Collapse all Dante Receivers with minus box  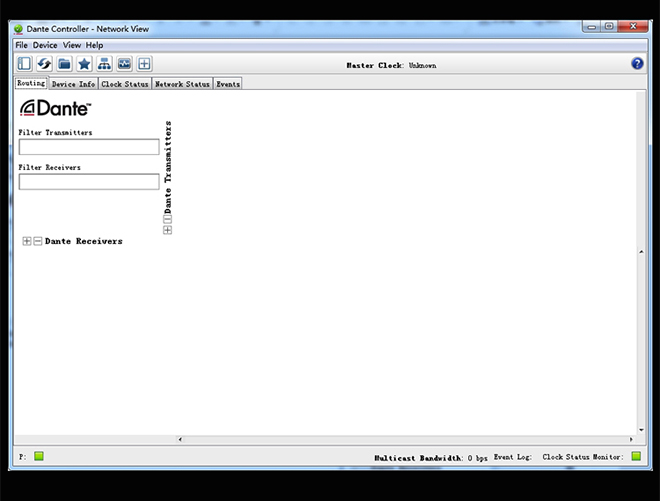(x=38, y=241)
